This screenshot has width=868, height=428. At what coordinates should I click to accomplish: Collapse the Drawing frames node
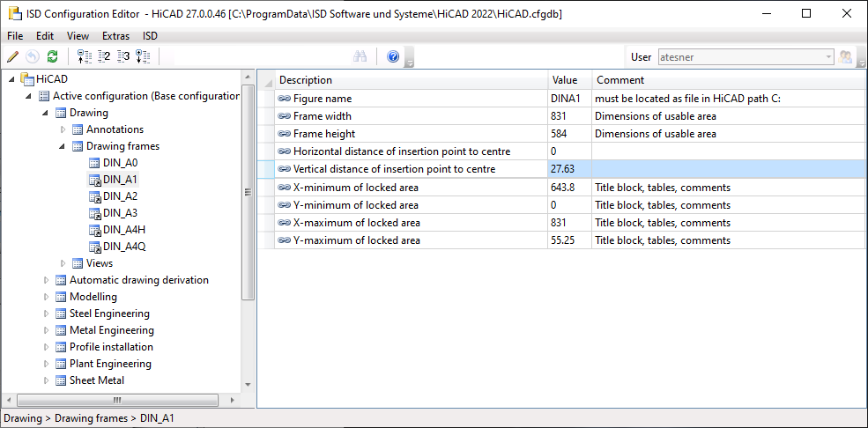(63, 146)
